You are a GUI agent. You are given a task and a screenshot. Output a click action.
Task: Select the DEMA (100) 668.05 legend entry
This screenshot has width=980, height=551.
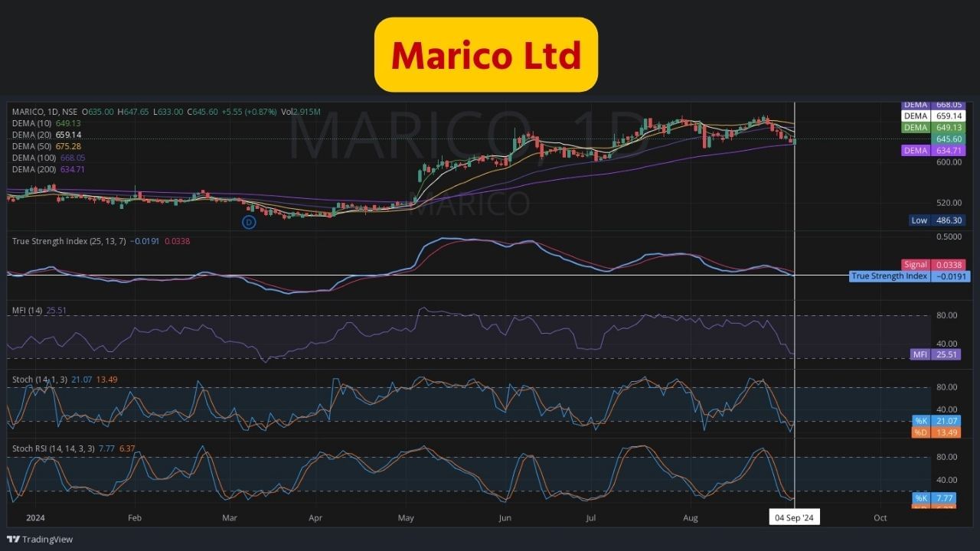point(48,158)
